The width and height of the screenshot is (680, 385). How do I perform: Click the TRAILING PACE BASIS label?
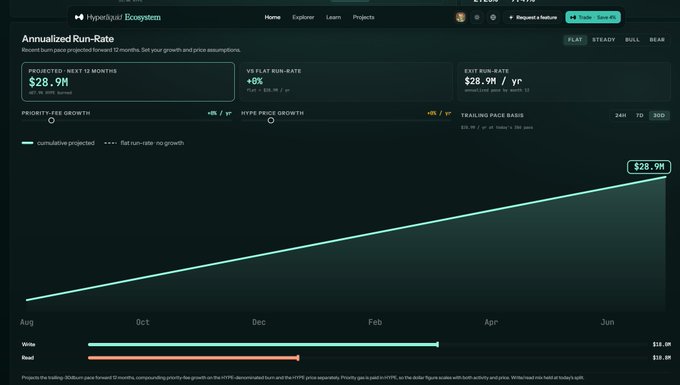point(492,115)
